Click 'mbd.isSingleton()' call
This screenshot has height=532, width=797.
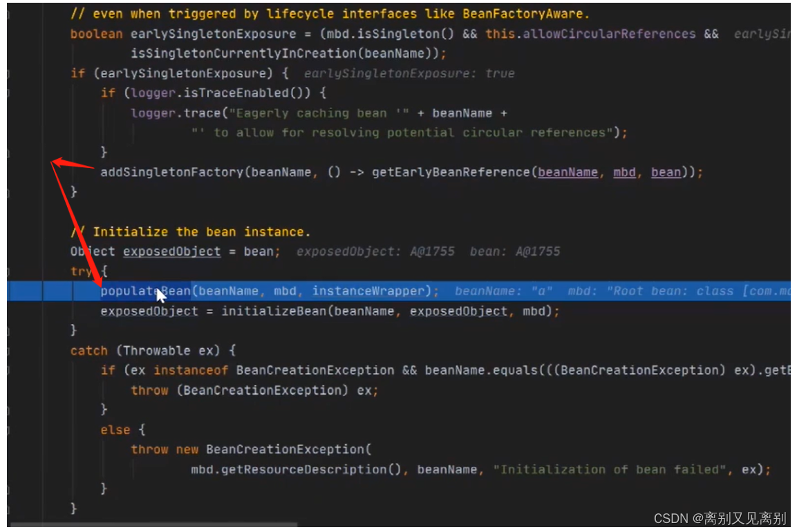pos(391,34)
